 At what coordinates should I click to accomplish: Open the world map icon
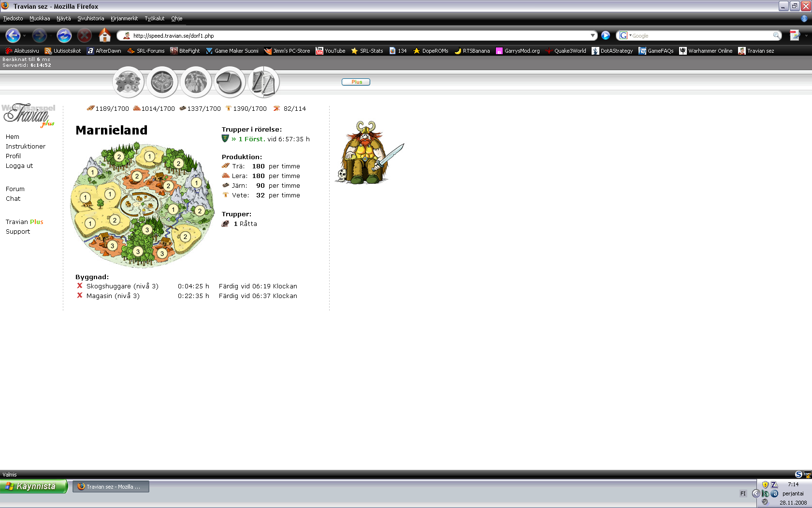(x=196, y=82)
